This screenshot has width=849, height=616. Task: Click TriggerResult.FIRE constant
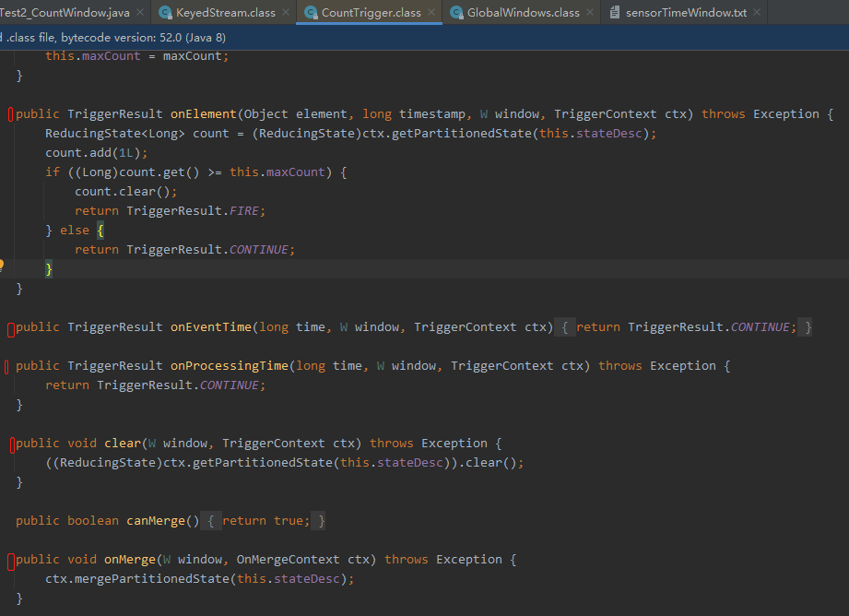[193, 211]
